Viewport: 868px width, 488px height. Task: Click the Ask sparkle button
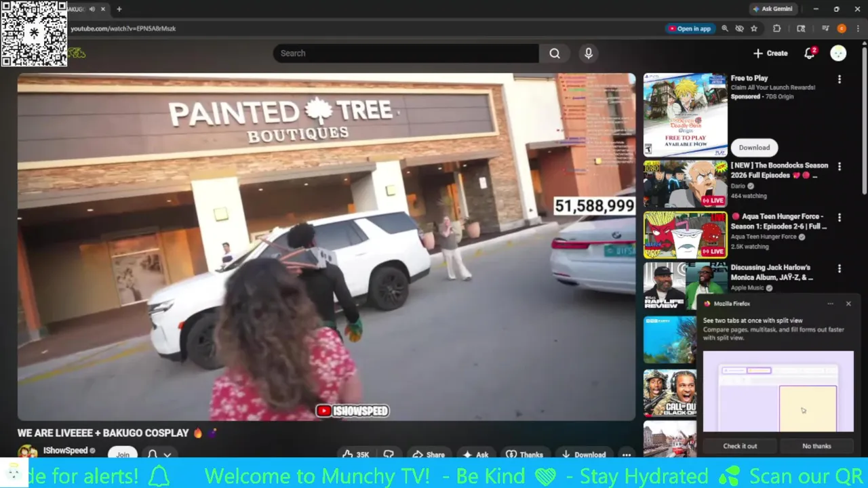click(x=475, y=454)
